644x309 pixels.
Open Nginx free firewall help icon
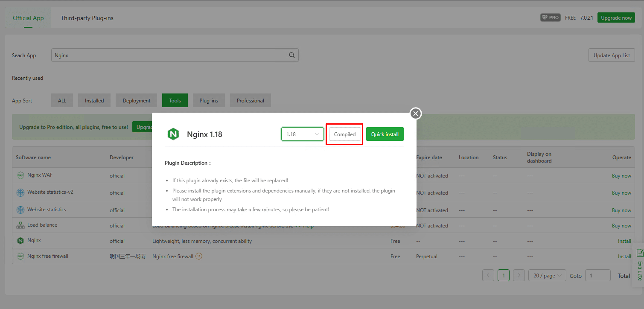[199, 257]
